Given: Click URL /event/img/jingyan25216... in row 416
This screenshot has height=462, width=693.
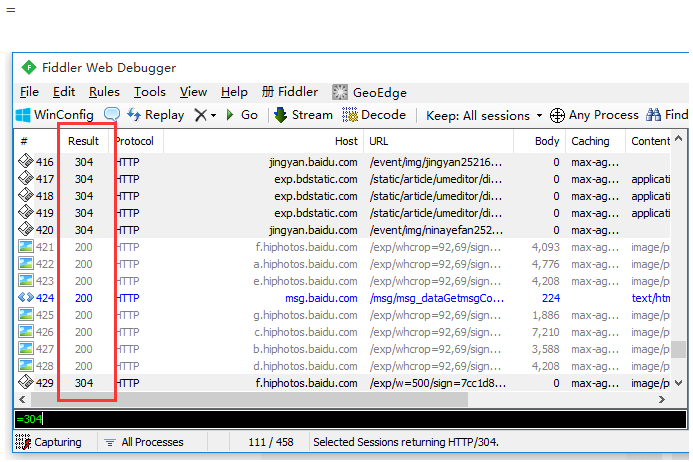Looking at the screenshot, I should (436, 162).
